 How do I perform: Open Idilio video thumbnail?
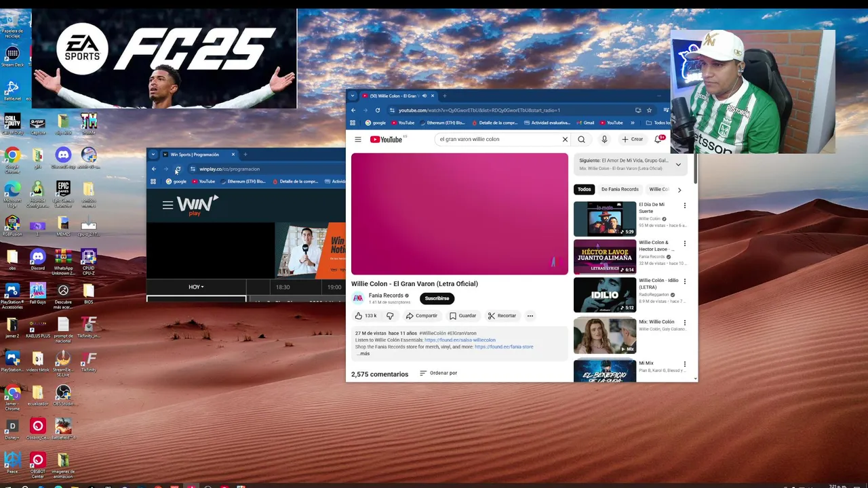[605, 295]
